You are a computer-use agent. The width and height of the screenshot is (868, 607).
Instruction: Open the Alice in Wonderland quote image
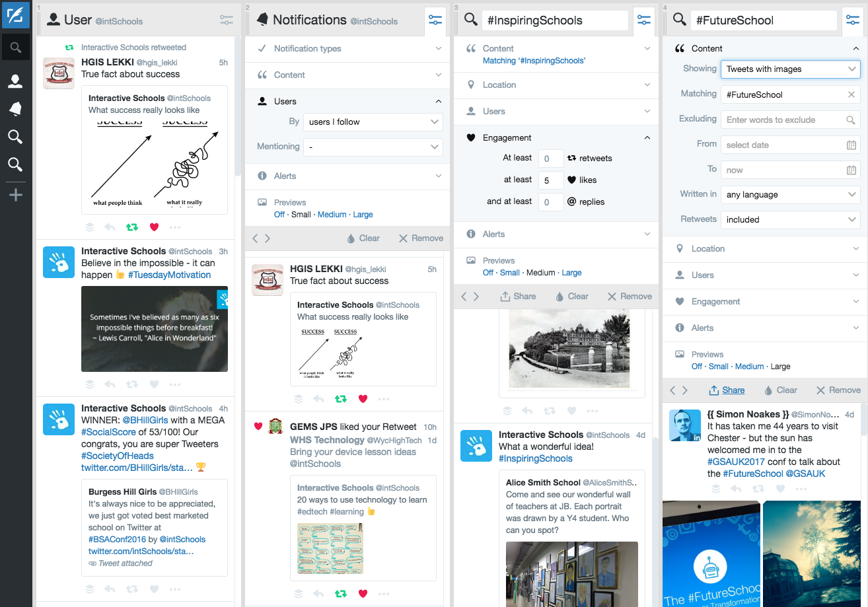155,329
